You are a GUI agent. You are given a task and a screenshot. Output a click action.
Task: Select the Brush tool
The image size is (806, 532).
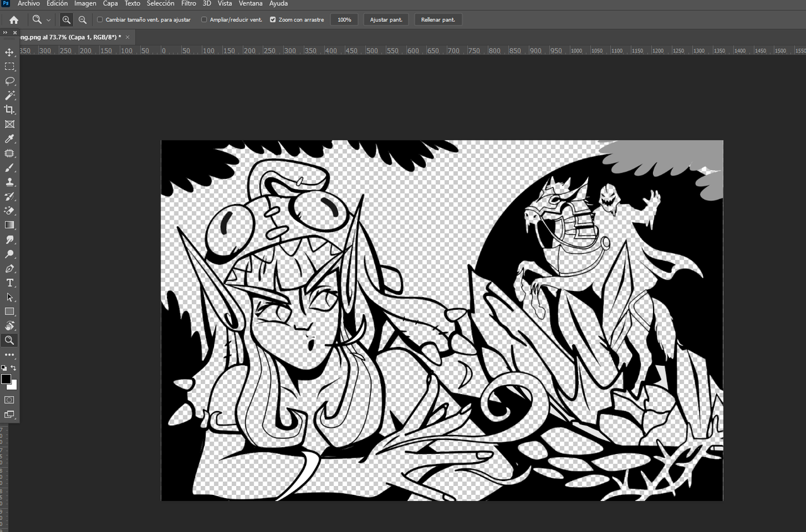tap(9, 168)
